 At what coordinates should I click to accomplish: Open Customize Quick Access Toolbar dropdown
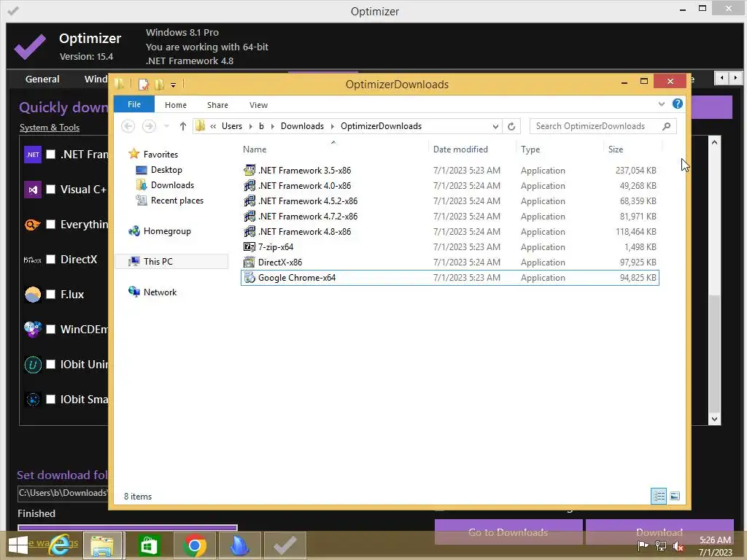pos(173,85)
